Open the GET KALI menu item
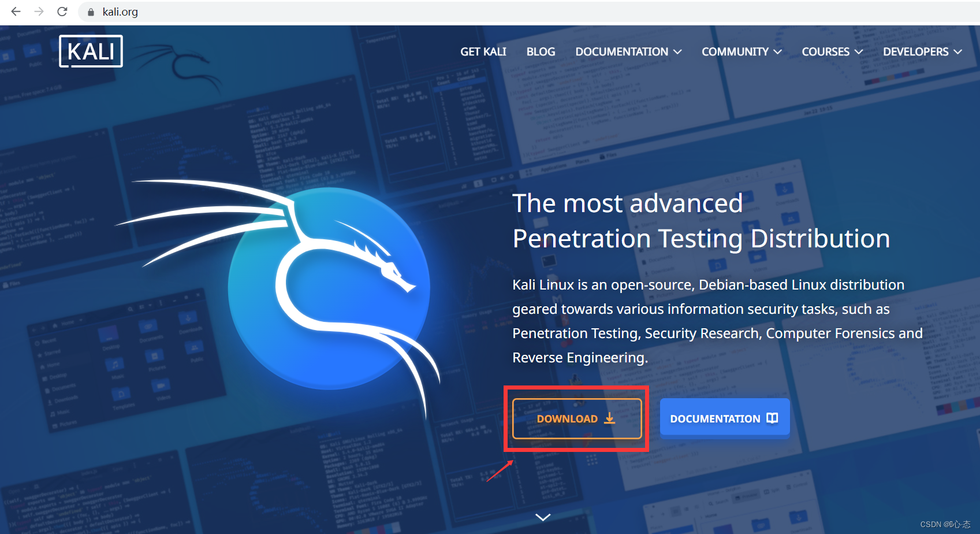Image resolution: width=980 pixels, height=534 pixels. click(x=483, y=51)
